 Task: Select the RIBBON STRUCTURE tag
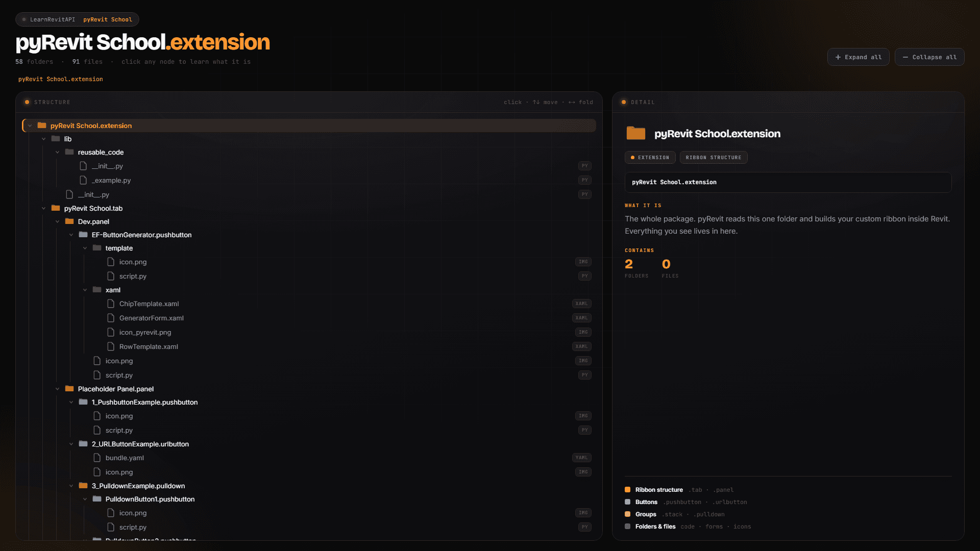[714, 158]
